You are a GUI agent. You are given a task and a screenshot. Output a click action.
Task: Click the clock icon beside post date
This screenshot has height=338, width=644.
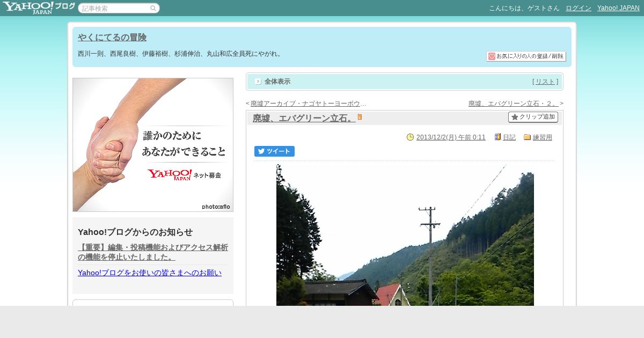coord(411,137)
